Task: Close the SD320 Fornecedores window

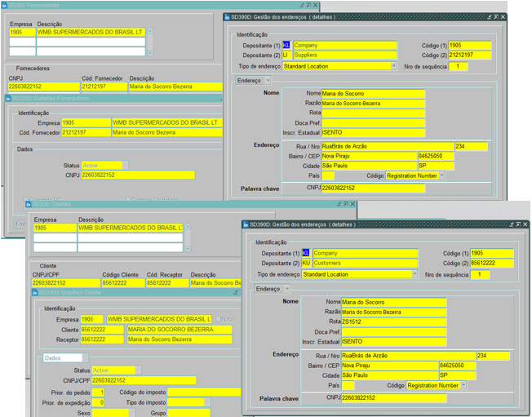Action: click(316, 6)
